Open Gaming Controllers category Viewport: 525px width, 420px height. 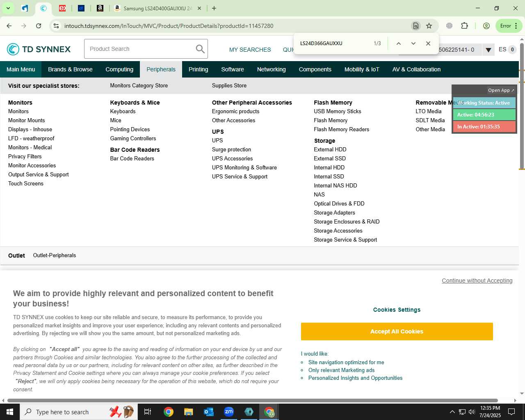coord(133,139)
